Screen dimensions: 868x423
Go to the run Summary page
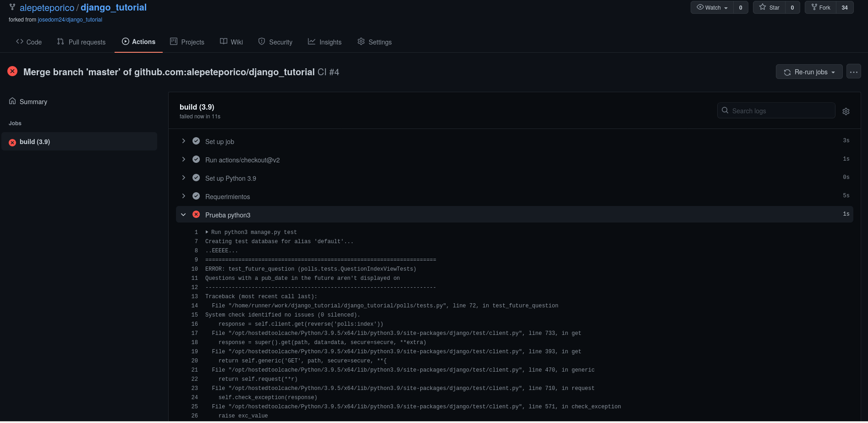(x=28, y=101)
